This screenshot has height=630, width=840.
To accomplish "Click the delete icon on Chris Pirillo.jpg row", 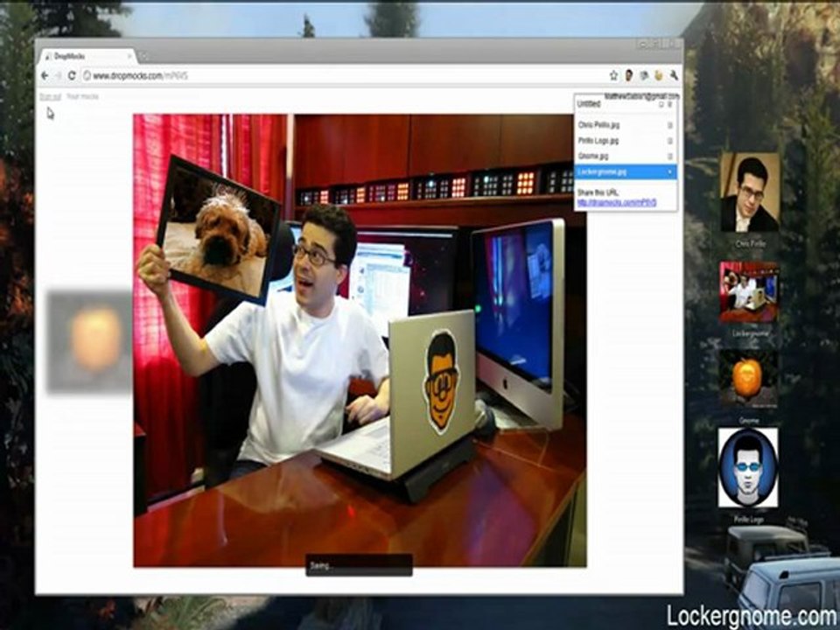I will click(x=669, y=125).
